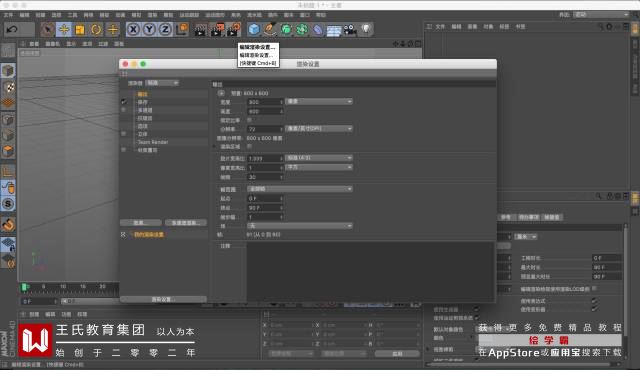Viewport: 640px width, 370px height.
Task: Open the 帧范围 frame range dropdown
Action: [300, 189]
